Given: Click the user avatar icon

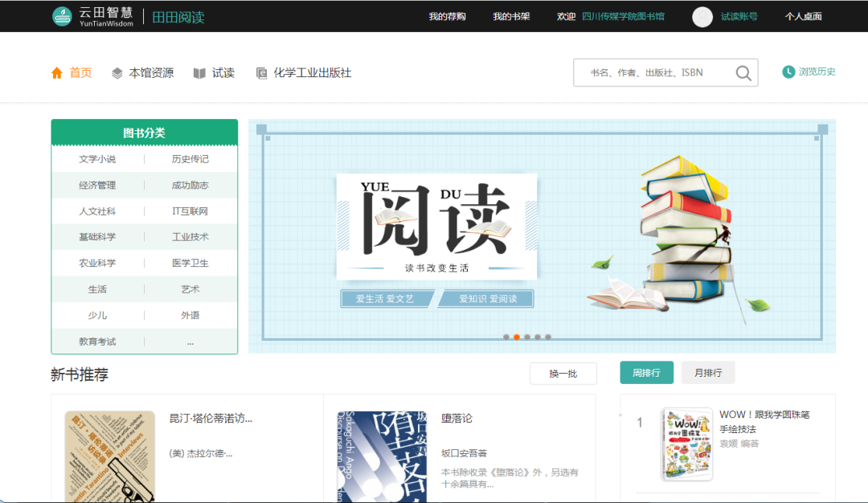Looking at the screenshot, I should pyautogui.click(x=702, y=17).
